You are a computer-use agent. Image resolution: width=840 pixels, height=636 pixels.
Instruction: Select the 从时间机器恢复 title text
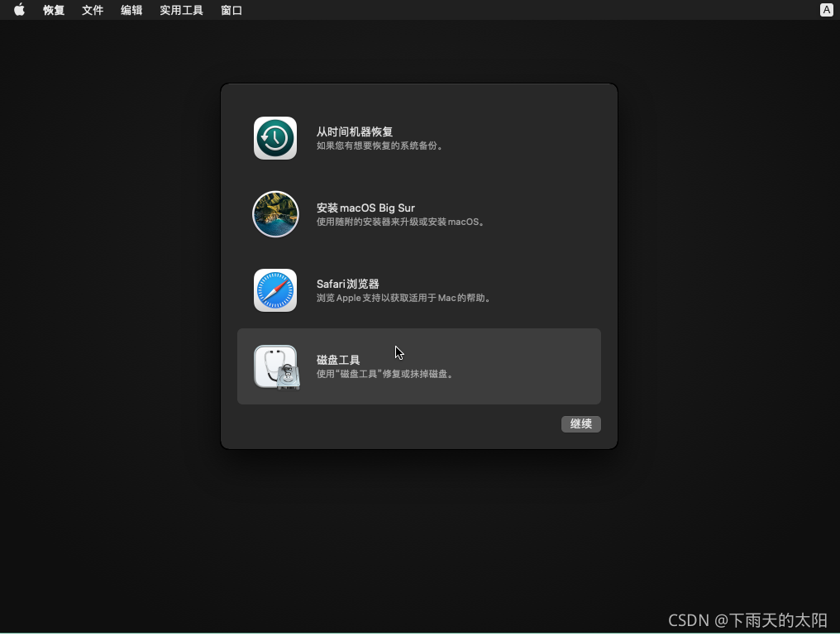pyautogui.click(x=355, y=132)
